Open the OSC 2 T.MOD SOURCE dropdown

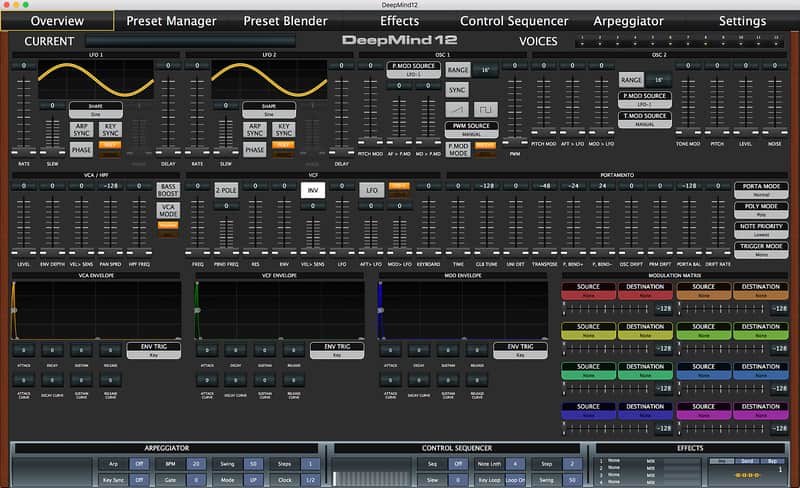click(x=644, y=119)
